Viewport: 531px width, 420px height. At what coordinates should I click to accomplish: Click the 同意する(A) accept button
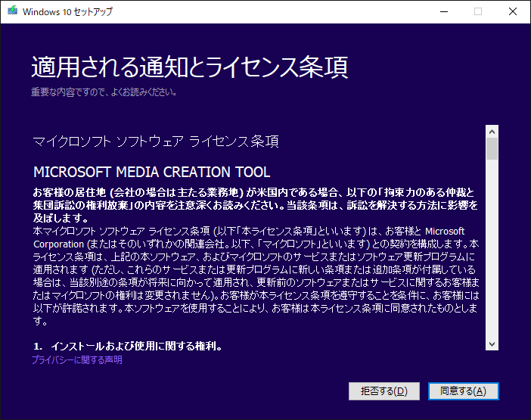(x=463, y=391)
